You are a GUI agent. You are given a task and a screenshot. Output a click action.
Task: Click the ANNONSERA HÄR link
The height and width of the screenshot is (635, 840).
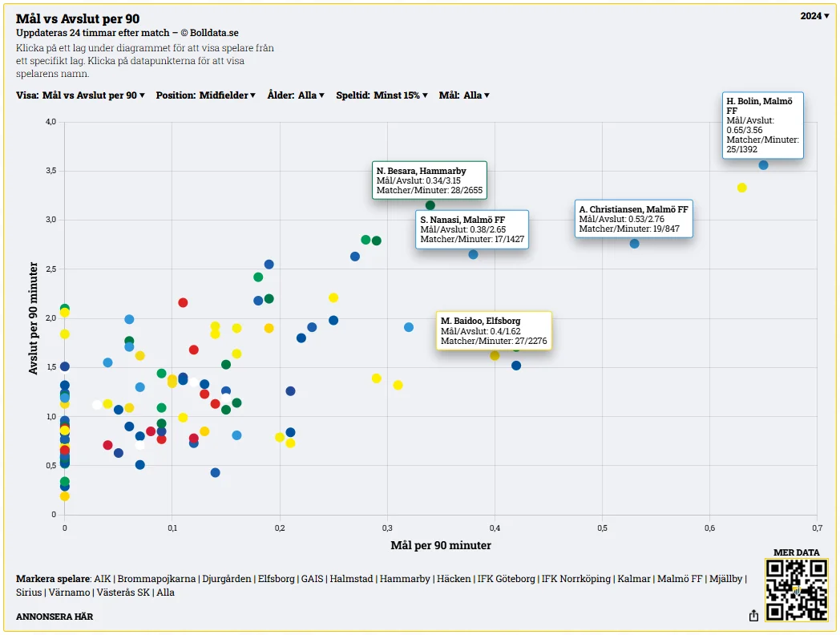55,617
